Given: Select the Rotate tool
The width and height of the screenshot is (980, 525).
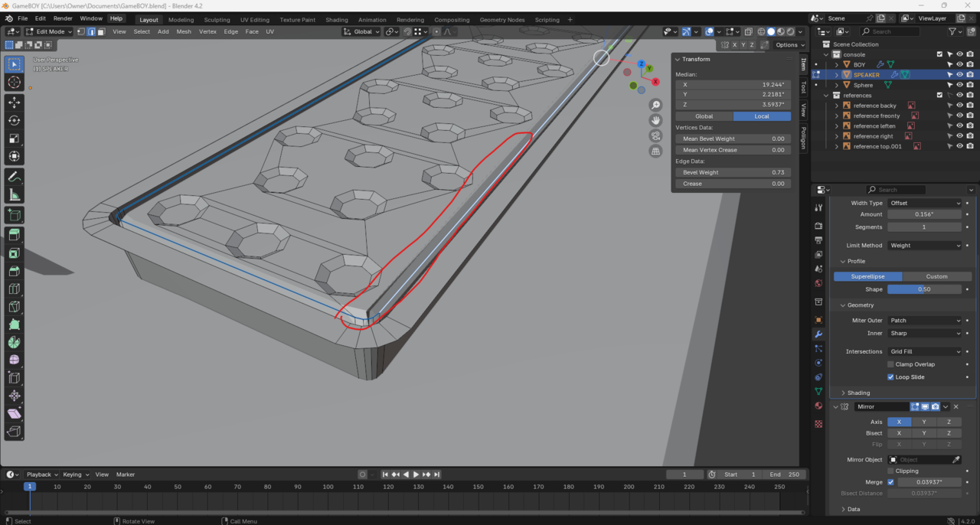Looking at the screenshot, I should 14,120.
